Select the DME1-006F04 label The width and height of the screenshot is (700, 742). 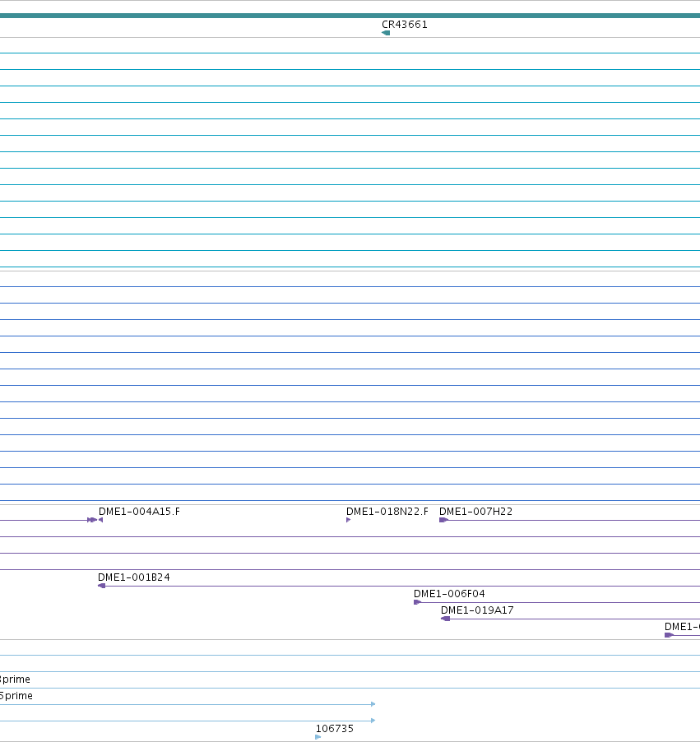tap(449, 594)
